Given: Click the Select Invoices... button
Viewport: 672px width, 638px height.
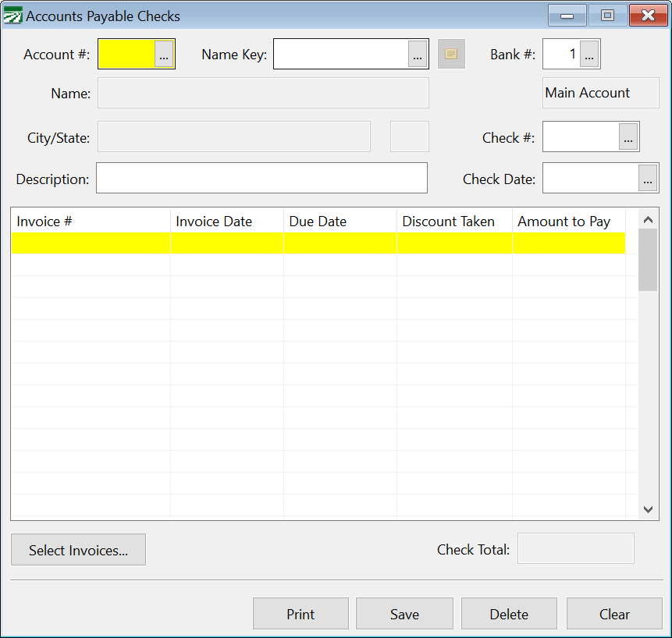Looking at the screenshot, I should (x=78, y=550).
